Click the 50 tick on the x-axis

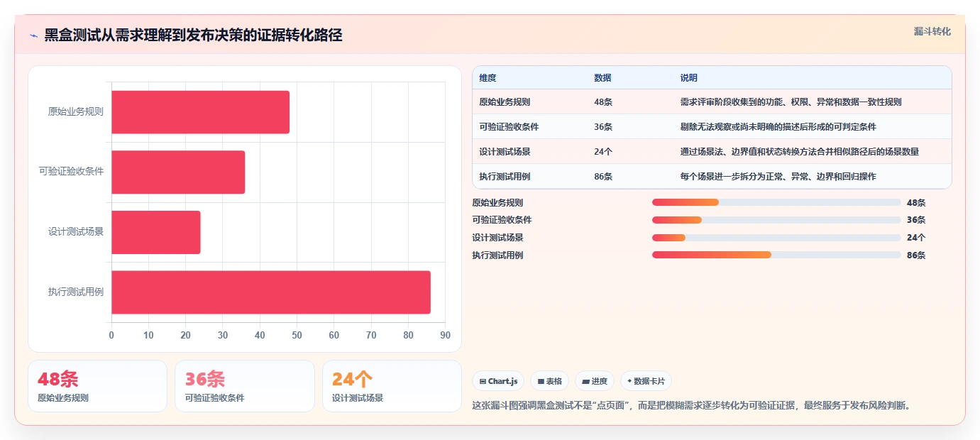(x=297, y=336)
